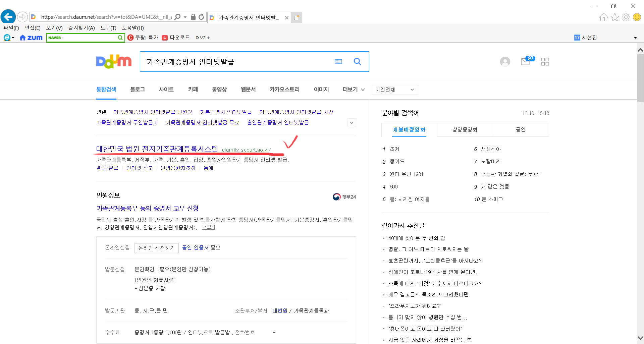Click the browser forward arrow button
Screen dimensions: 644x344
[22, 17]
